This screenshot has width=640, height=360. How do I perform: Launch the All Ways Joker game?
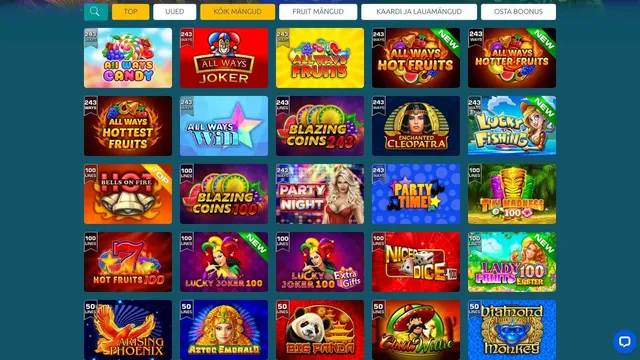[x=224, y=58]
